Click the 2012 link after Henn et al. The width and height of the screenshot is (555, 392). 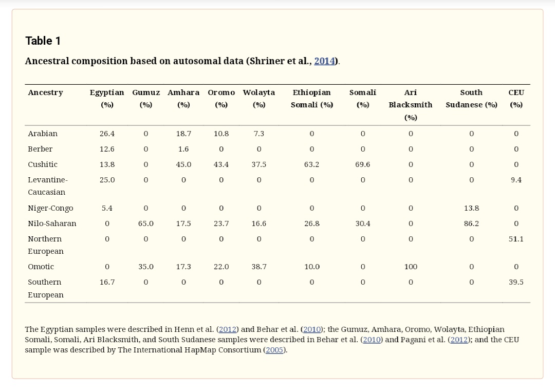point(227,329)
